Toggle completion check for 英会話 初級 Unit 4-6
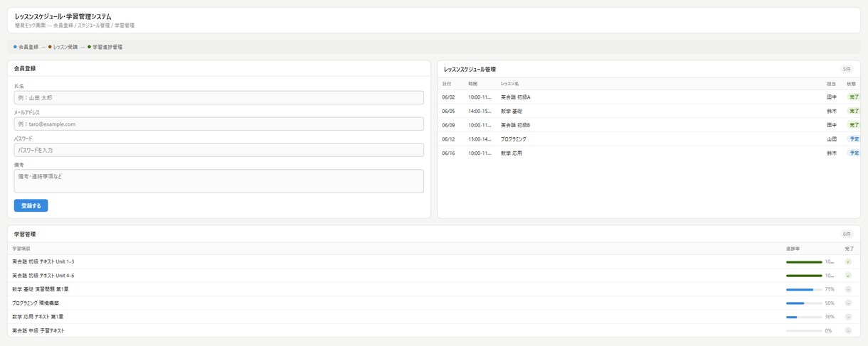 [x=848, y=276]
